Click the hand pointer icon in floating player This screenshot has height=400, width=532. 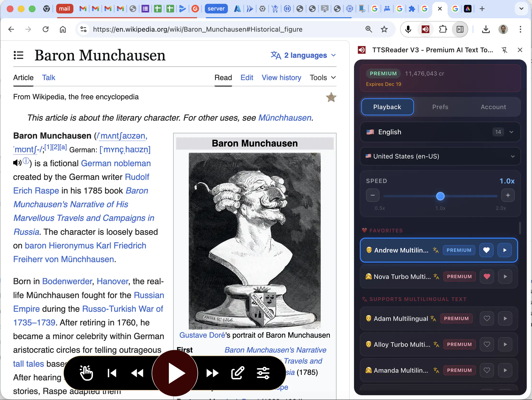point(86,373)
